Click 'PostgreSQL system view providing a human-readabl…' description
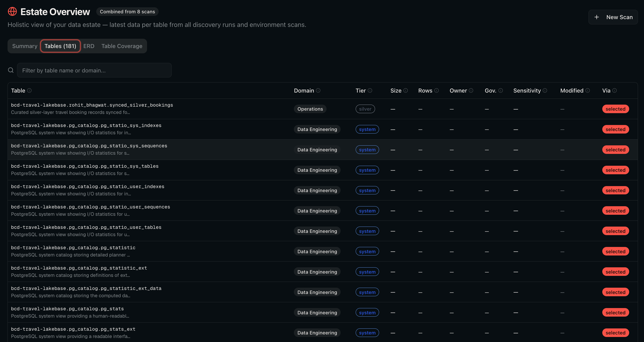 (70, 316)
